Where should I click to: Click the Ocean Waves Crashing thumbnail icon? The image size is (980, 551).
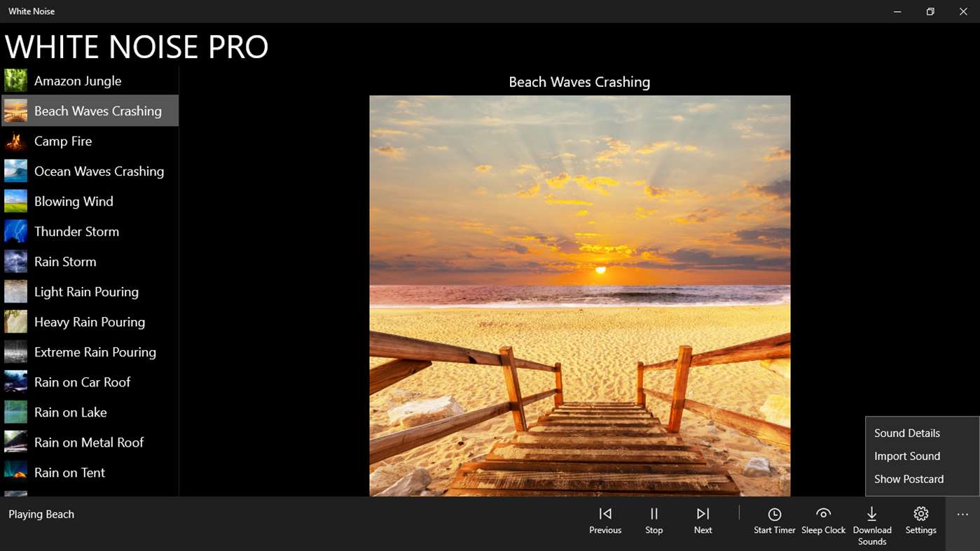coord(15,171)
